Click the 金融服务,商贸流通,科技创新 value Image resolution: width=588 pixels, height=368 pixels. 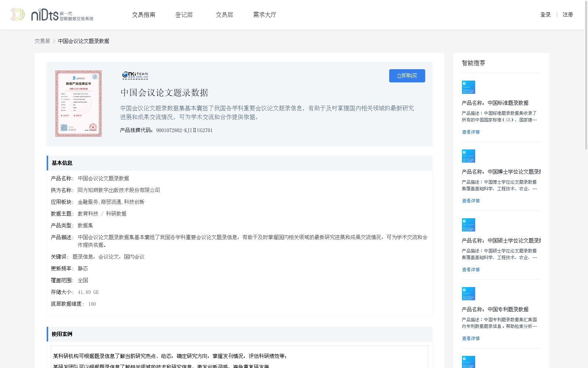pos(111,202)
